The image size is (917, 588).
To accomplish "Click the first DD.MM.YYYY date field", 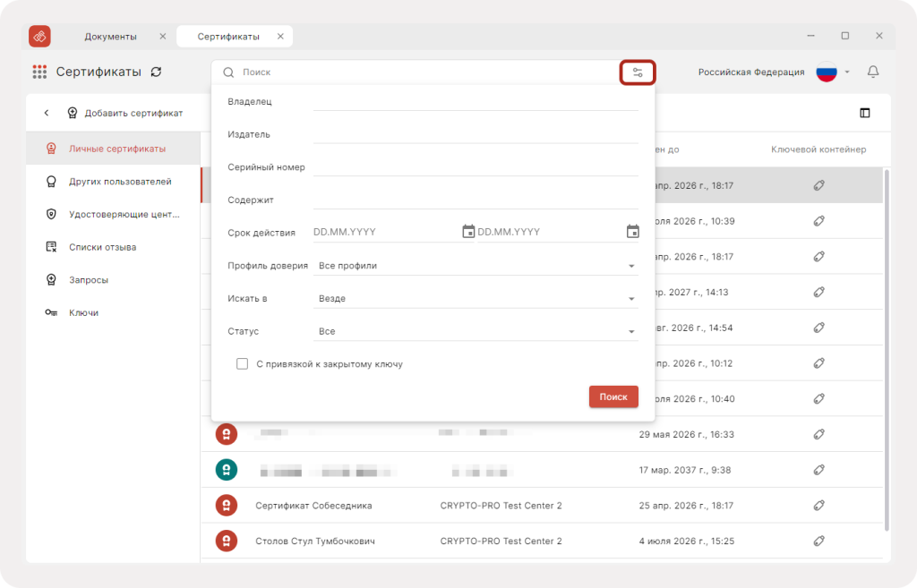I will coord(386,232).
